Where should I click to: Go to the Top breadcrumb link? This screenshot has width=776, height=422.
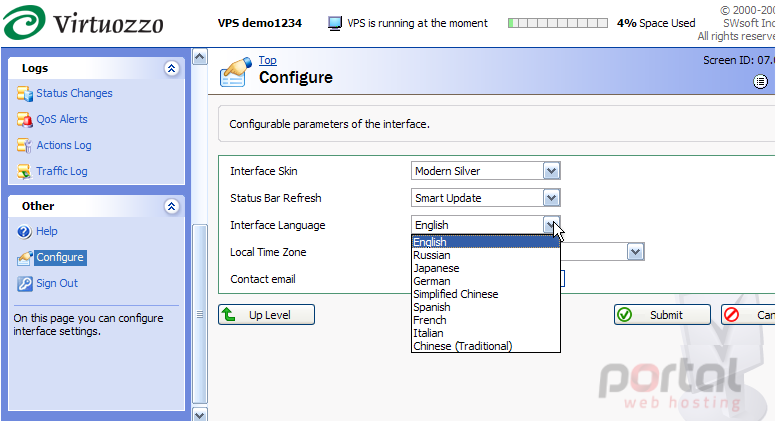(x=267, y=60)
